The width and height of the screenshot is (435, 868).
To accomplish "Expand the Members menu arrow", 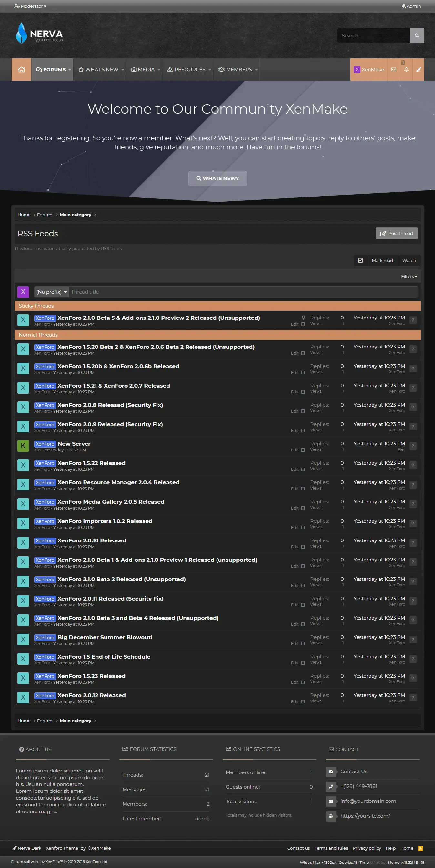I will [256, 69].
